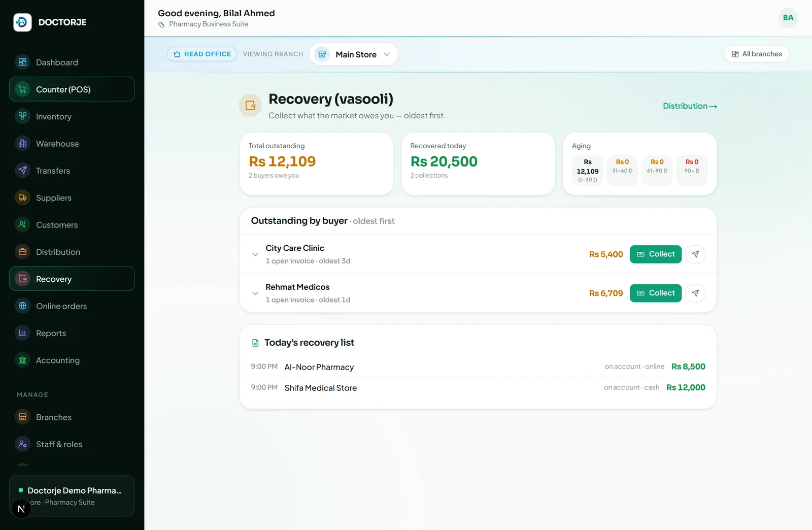Click the 2 collections text
This screenshot has width=812, height=530.
click(x=429, y=176)
